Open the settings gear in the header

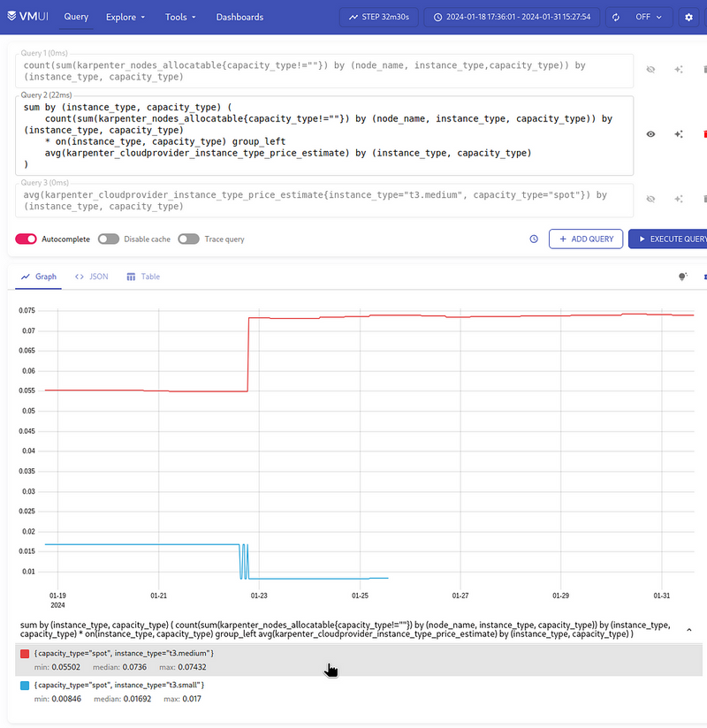tap(688, 17)
